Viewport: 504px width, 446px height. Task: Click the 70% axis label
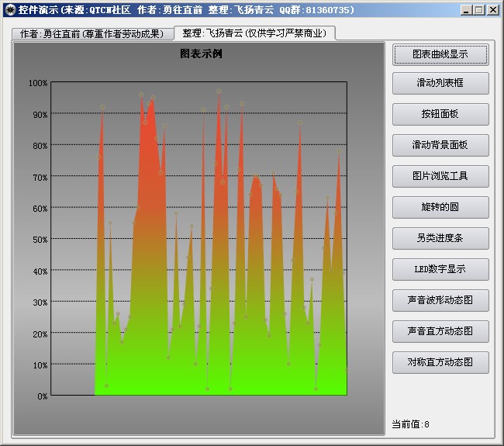pos(40,178)
